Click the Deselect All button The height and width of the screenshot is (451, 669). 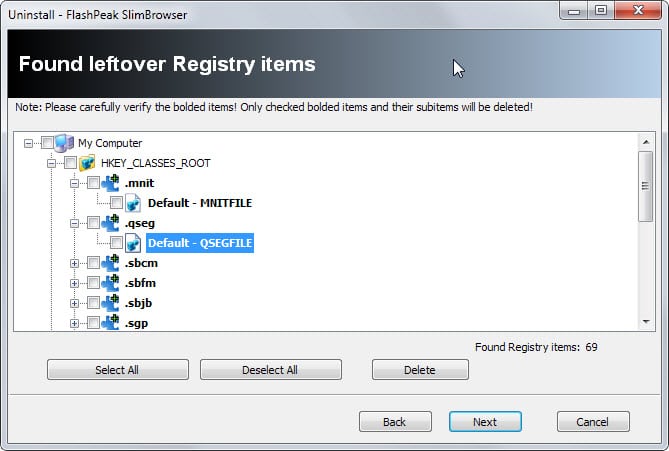tap(271, 370)
